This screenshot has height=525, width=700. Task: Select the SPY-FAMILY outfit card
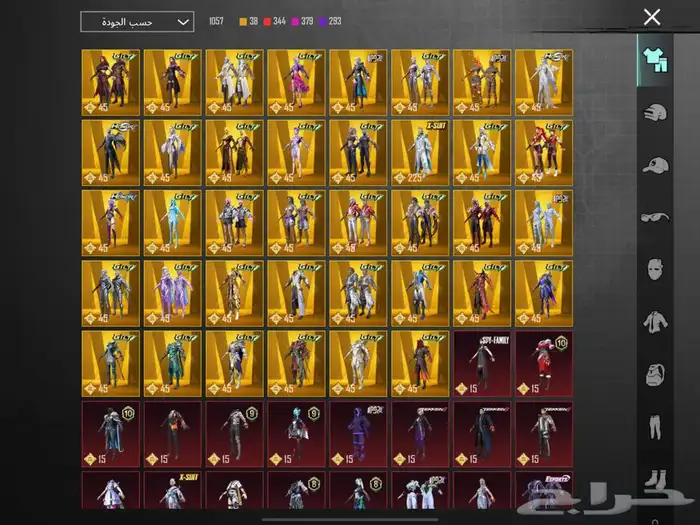pyautogui.click(x=482, y=364)
